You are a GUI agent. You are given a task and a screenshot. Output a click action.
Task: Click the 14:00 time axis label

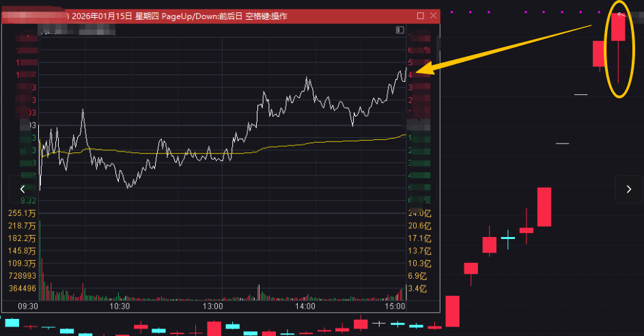pos(305,307)
